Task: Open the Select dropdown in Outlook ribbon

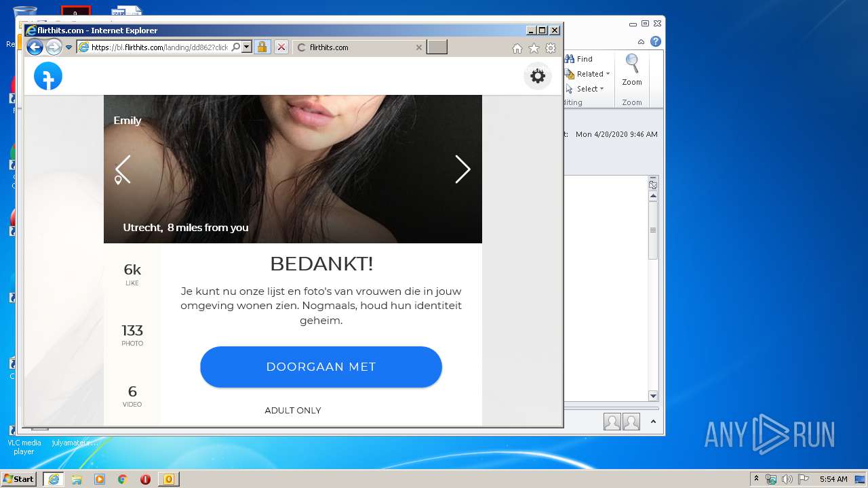Action: pyautogui.click(x=585, y=89)
